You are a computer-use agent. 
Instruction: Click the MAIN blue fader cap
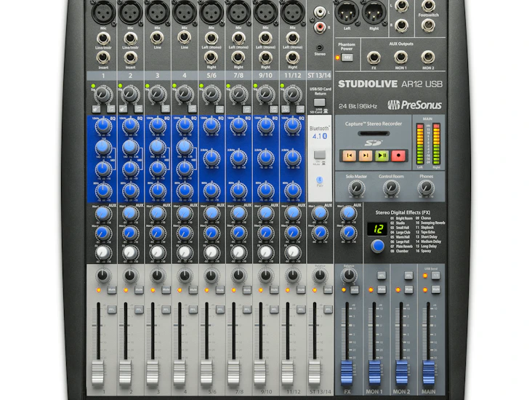coord(429,372)
